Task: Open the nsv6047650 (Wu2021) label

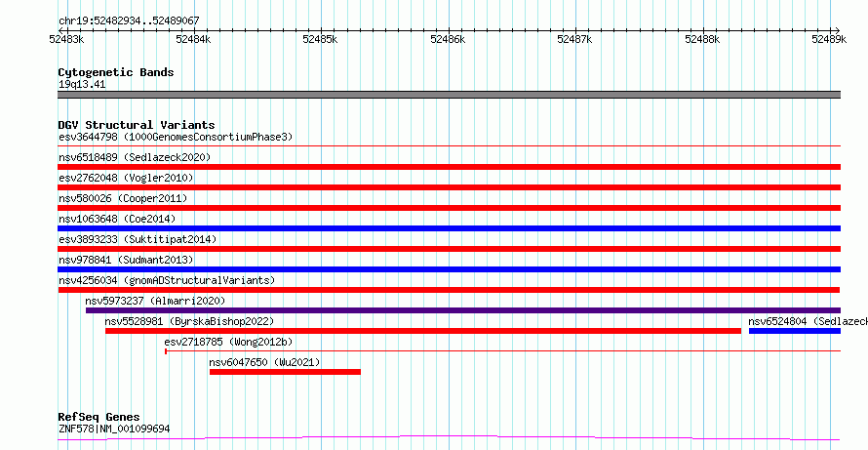Action: (x=264, y=362)
